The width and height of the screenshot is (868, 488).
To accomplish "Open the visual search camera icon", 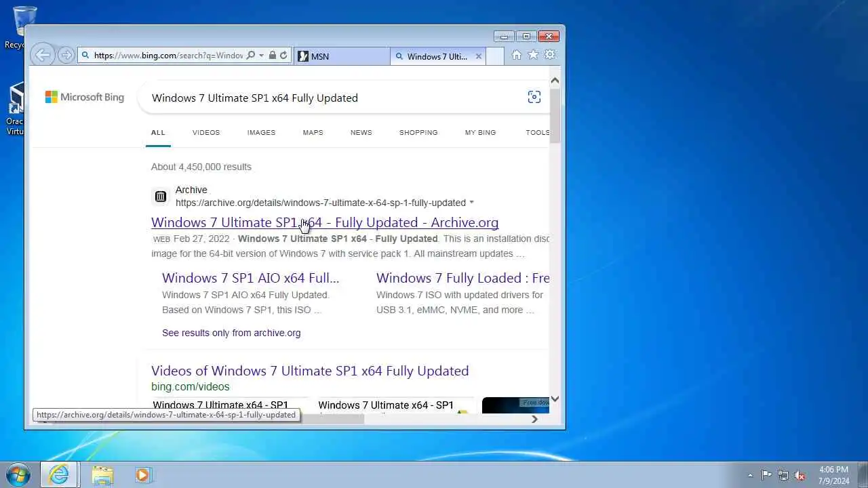I will (534, 98).
